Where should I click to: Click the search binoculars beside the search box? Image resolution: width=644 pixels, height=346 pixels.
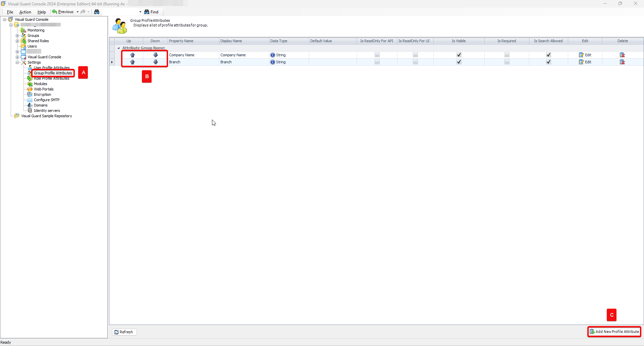(97, 12)
